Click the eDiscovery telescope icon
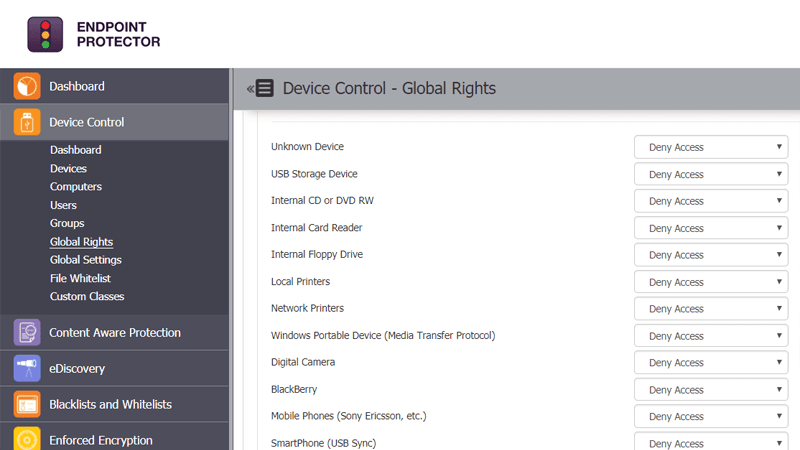 tap(27, 369)
